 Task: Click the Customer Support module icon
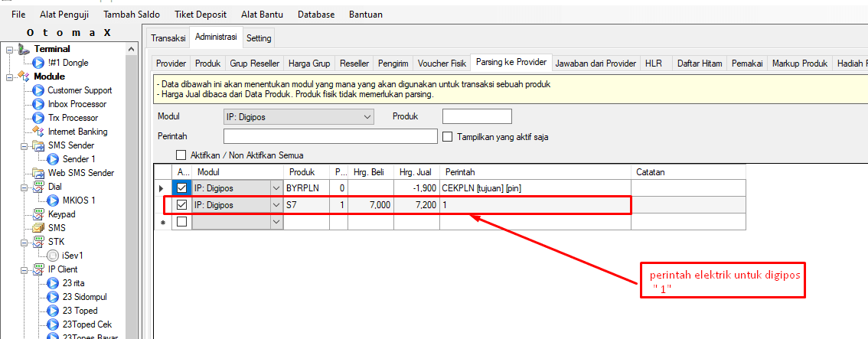(x=38, y=90)
